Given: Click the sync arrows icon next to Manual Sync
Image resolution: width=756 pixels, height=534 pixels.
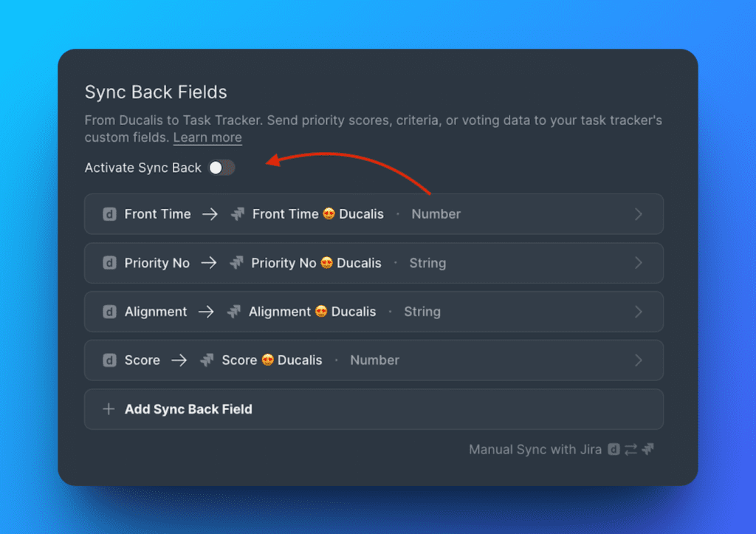Looking at the screenshot, I should pyautogui.click(x=632, y=449).
